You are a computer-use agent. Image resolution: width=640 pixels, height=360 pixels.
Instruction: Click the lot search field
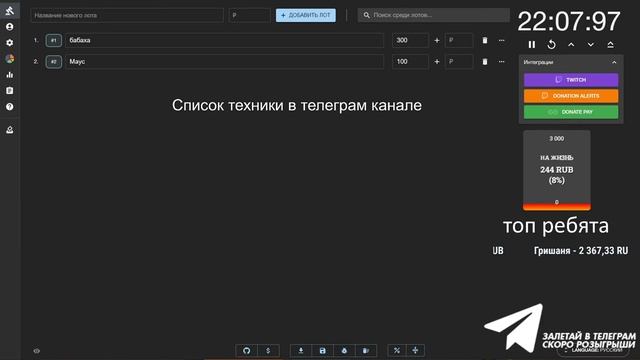coord(433,15)
